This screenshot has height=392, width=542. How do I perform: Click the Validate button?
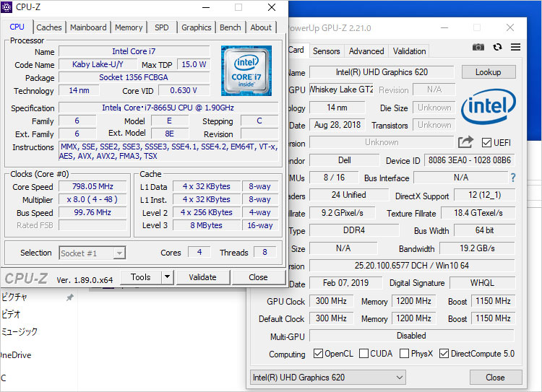[202, 277]
